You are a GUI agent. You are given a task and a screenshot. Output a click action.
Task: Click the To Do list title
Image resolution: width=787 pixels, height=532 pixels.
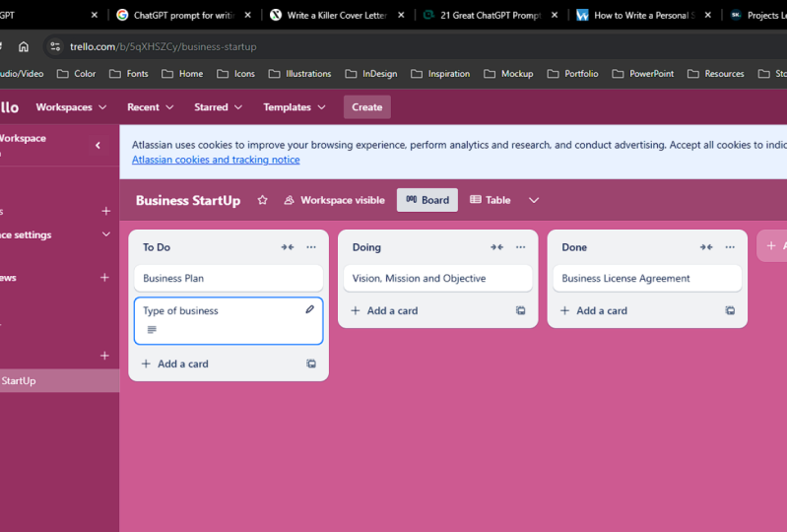157,247
